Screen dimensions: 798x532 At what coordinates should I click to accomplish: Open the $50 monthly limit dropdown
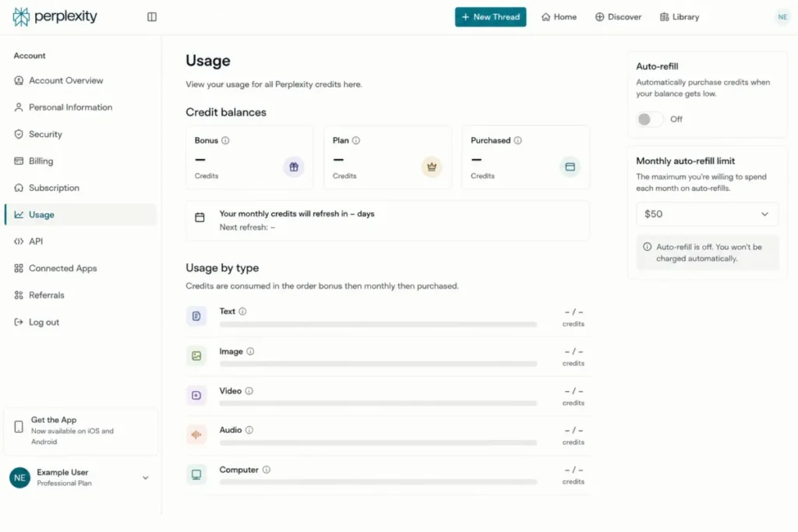(x=707, y=214)
